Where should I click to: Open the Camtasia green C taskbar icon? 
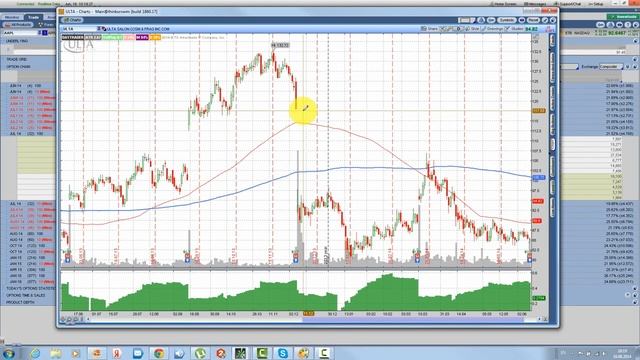click(262, 353)
